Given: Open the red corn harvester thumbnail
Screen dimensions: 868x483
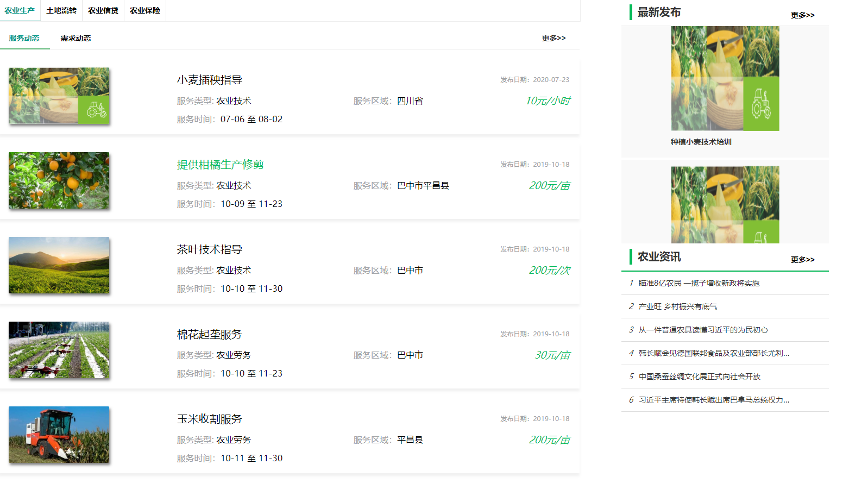Looking at the screenshot, I should (x=59, y=435).
